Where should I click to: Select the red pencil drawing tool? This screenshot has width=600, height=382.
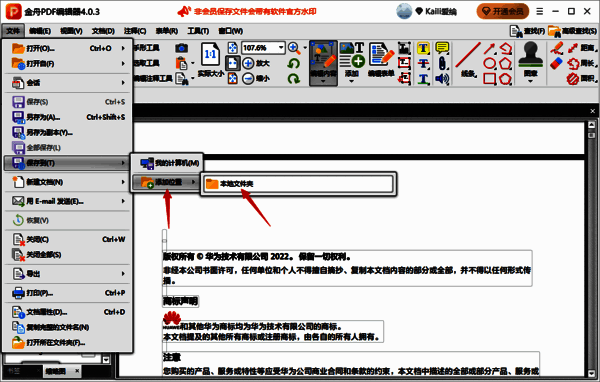pyautogui.click(x=557, y=48)
